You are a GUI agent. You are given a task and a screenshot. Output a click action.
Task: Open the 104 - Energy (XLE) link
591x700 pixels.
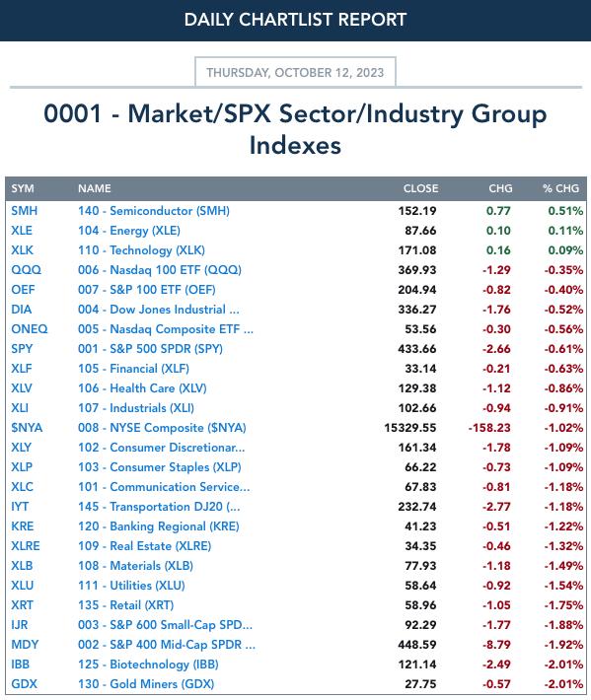(x=129, y=231)
